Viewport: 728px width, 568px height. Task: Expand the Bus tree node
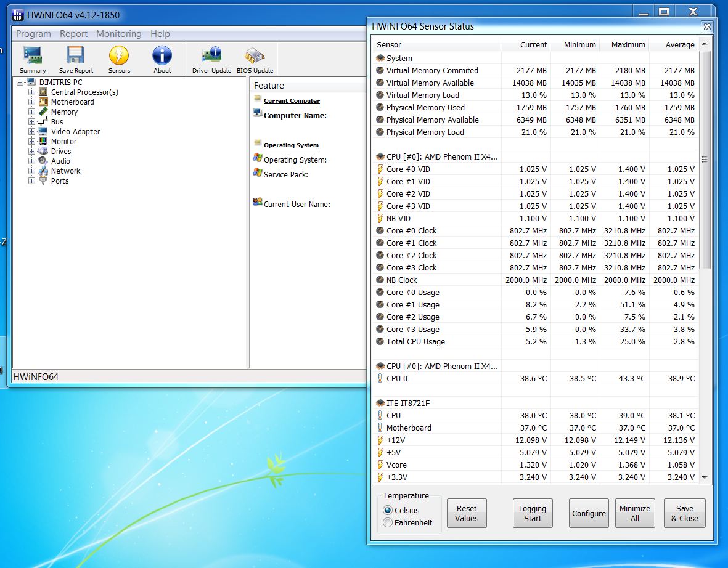[x=31, y=121]
